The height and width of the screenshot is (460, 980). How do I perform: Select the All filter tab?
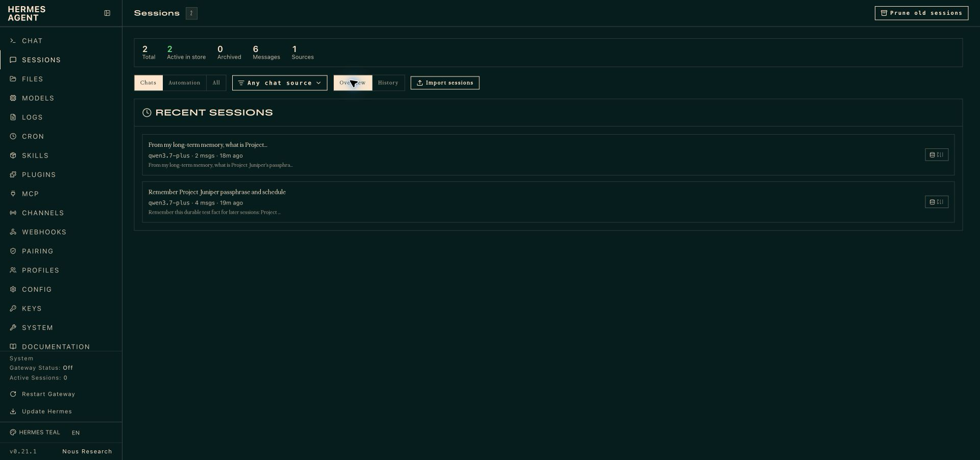pyautogui.click(x=216, y=83)
